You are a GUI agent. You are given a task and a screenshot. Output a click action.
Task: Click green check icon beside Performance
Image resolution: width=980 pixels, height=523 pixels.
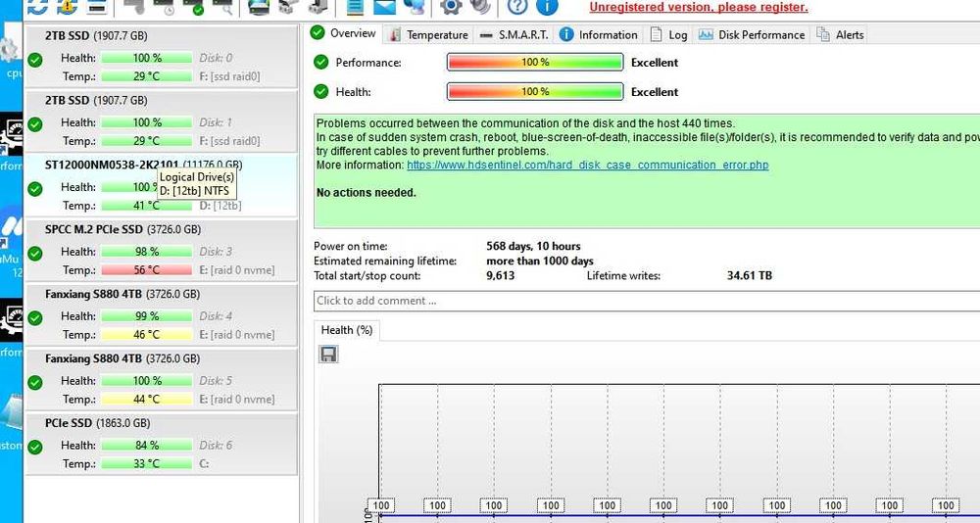(x=320, y=62)
